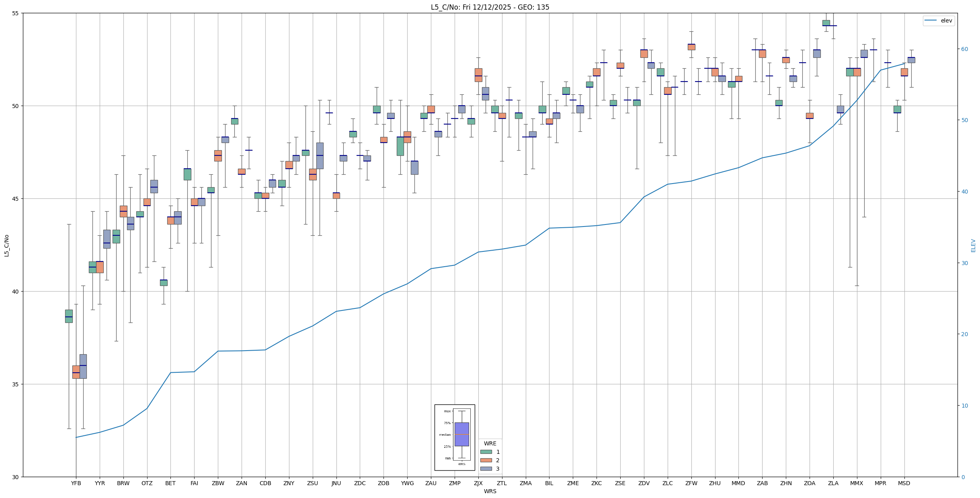This screenshot has width=980, height=498.
Task: Click the MSD station tick label
Action: (x=904, y=483)
